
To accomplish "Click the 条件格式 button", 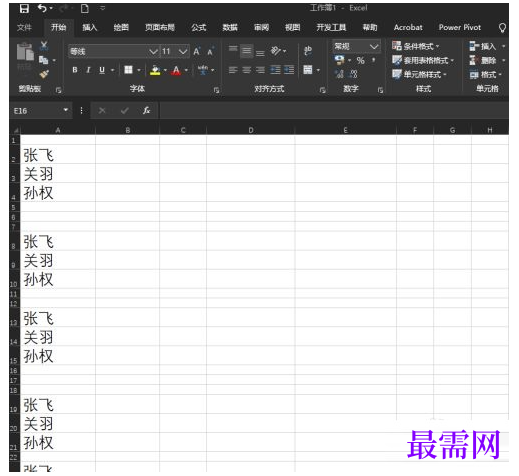I will 415,46.
